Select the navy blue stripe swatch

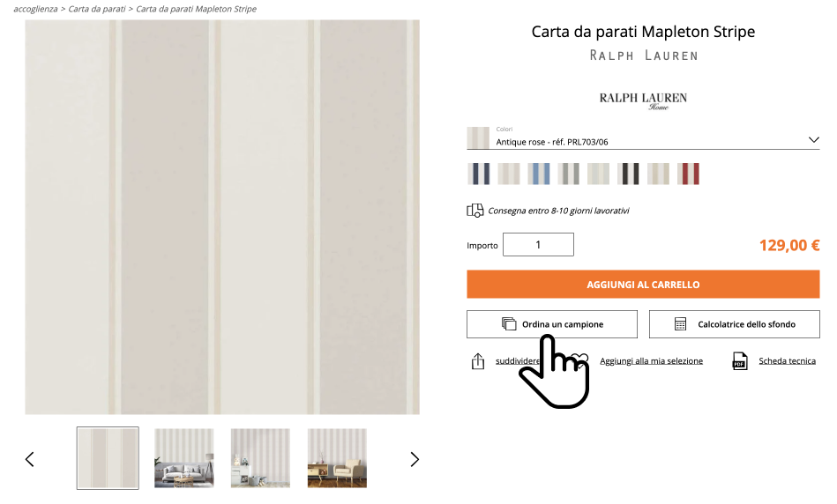[478, 174]
